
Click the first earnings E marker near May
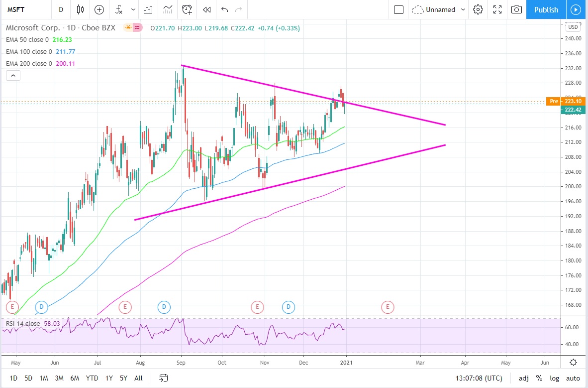(x=12, y=307)
